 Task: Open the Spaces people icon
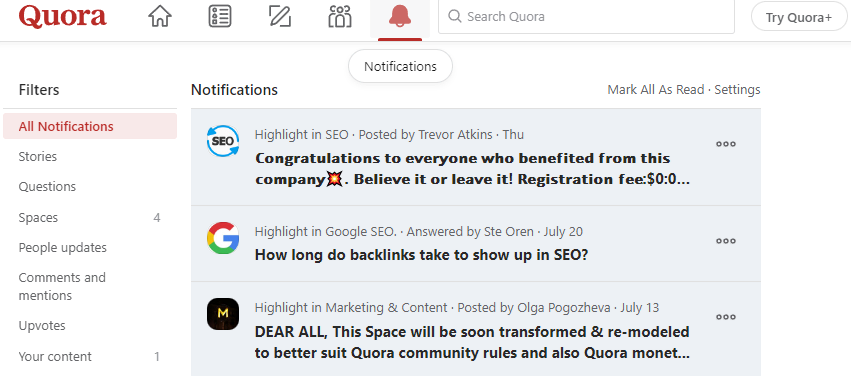point(340,16)
